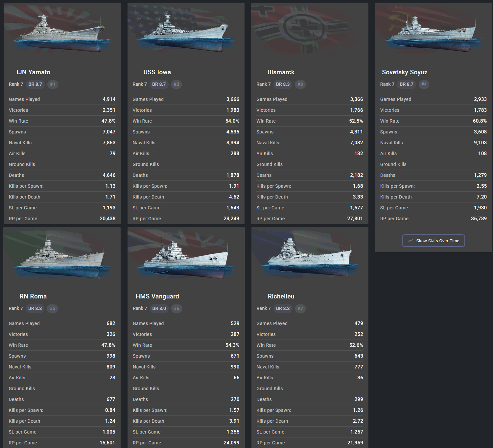This screenshot has width=493, height=448.
Task: Click RN Roma's Games Played value 682
Action: (x=111, y=323)
